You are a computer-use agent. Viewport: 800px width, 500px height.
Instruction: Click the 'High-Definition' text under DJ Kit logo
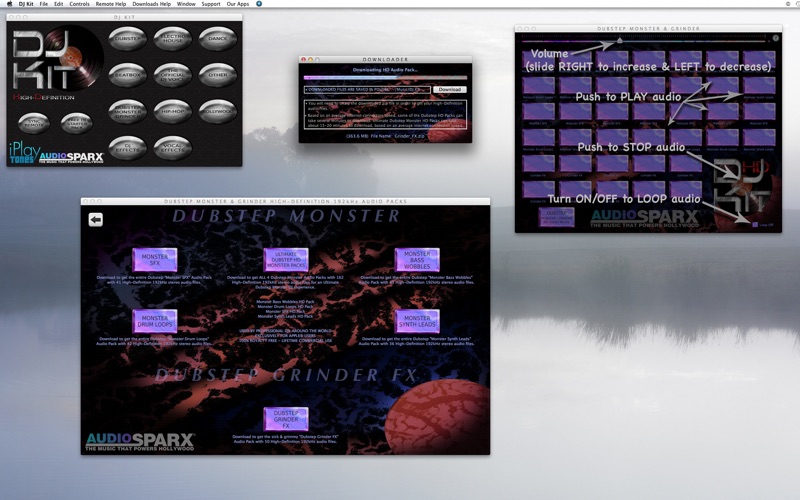[x=44, y=97]
